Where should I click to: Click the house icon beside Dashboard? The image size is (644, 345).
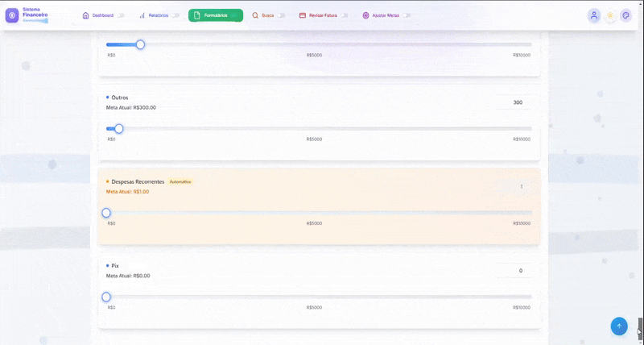[86, 15]
